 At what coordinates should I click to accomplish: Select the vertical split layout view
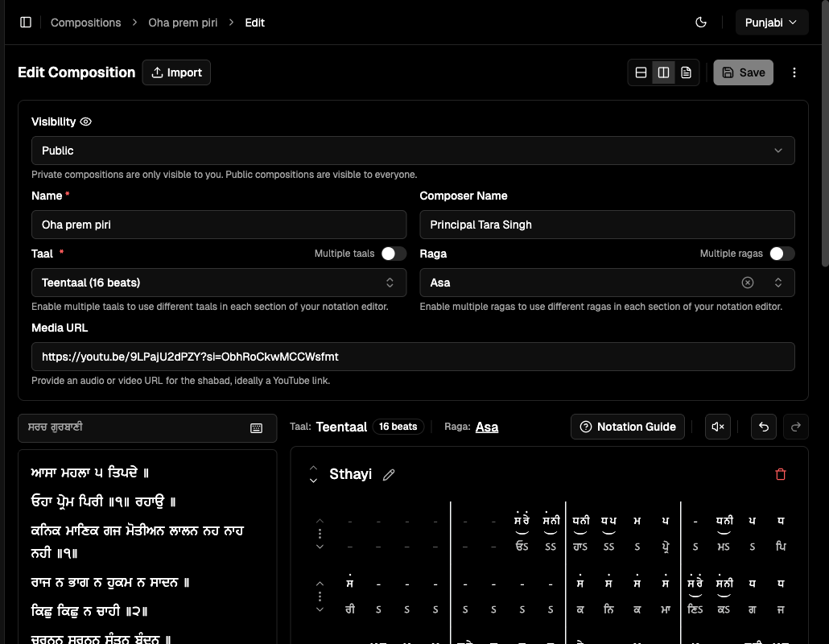click(663, 72)
